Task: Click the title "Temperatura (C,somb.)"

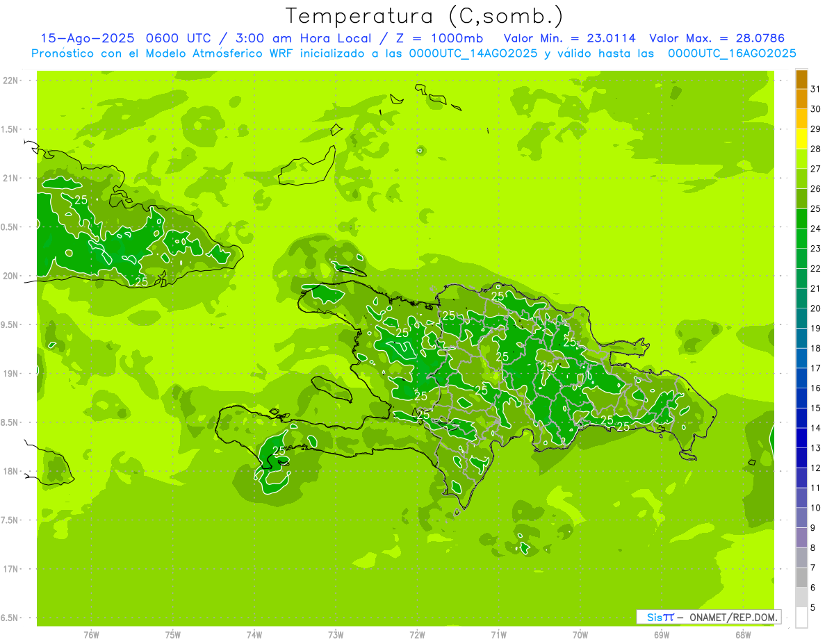Action: [425, 16]
